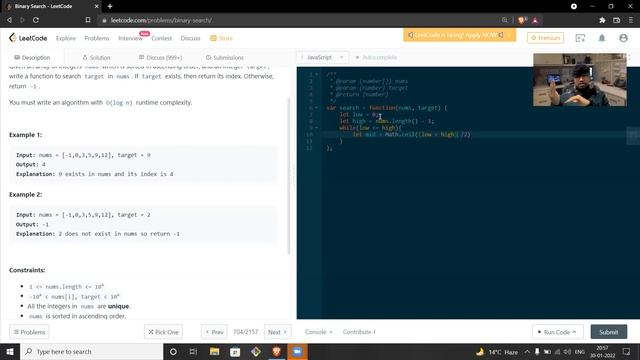The width and height of the screenshot is (640, 360).
Task: Click the LeetCode is hiring banner
Action: click(460, 35)
